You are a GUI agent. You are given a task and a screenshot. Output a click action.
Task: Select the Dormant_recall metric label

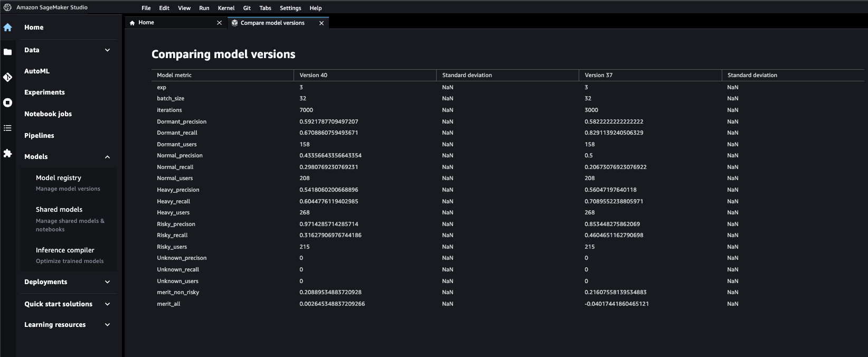177,133
